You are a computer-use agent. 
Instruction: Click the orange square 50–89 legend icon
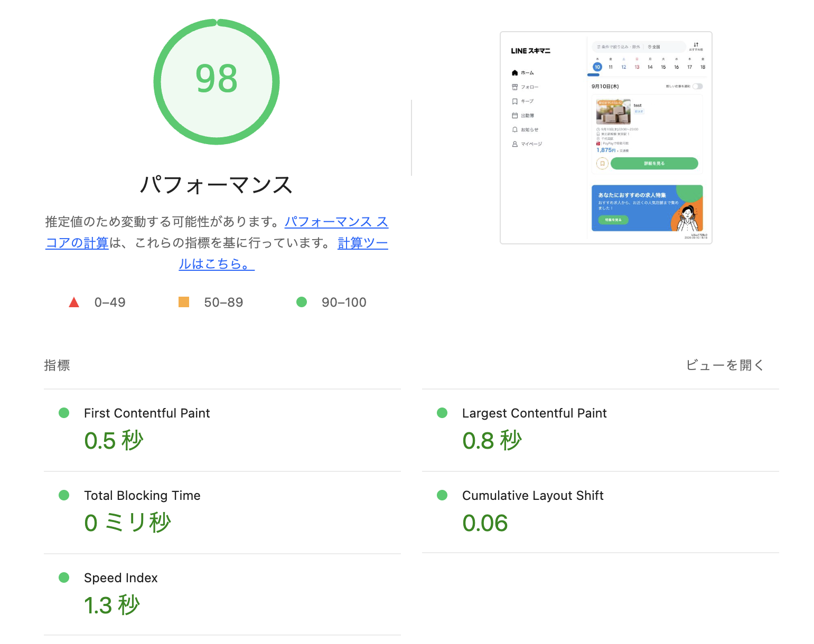(184, 302)
